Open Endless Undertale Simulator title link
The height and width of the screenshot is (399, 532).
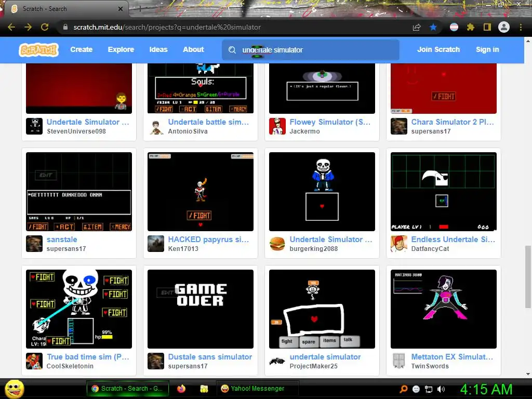453,240
